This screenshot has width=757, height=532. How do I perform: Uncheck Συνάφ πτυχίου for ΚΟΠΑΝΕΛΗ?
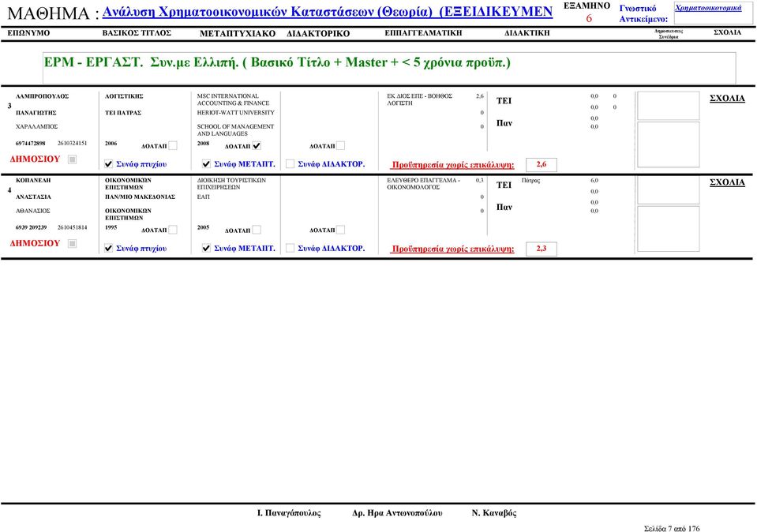pos(109,248)
